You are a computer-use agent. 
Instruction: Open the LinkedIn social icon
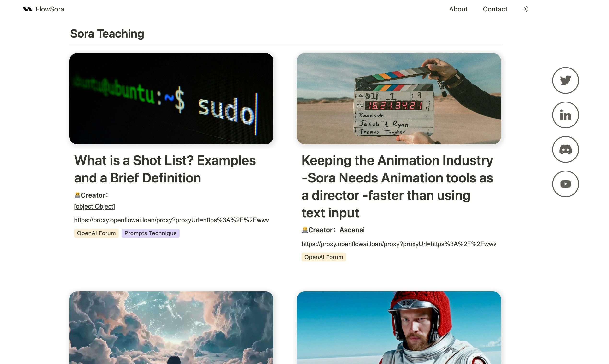565,115
